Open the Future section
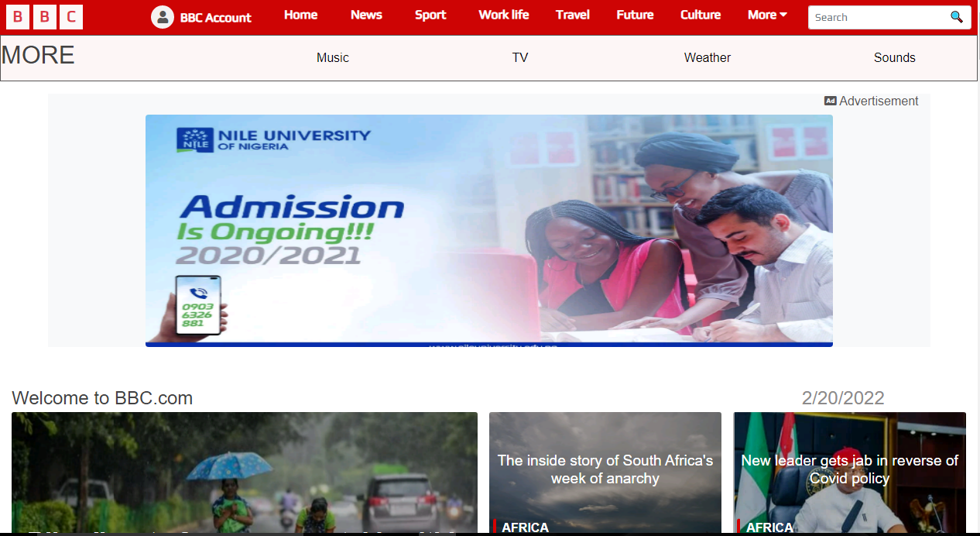980x536 pixels. click(x=635, y=15)
